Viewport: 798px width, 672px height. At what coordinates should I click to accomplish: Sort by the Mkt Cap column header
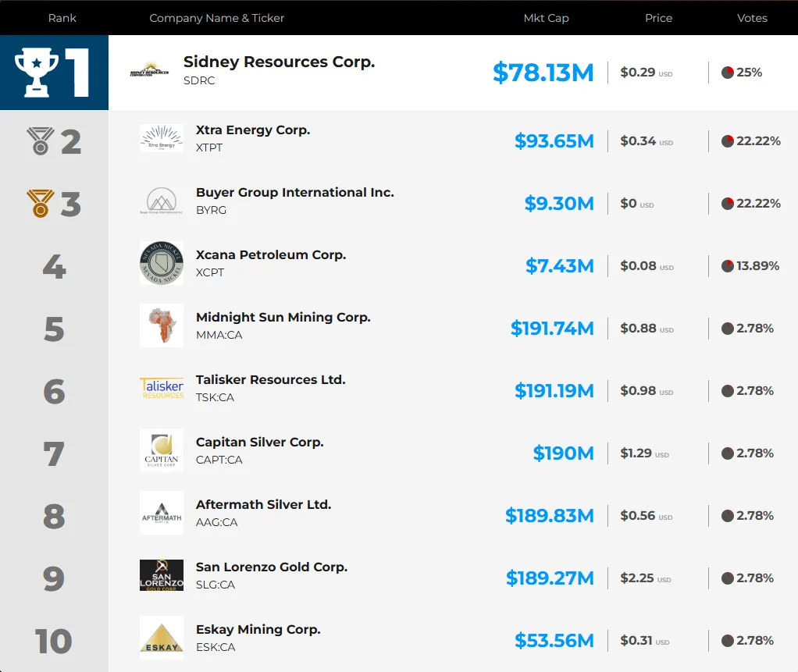(546, 18)
